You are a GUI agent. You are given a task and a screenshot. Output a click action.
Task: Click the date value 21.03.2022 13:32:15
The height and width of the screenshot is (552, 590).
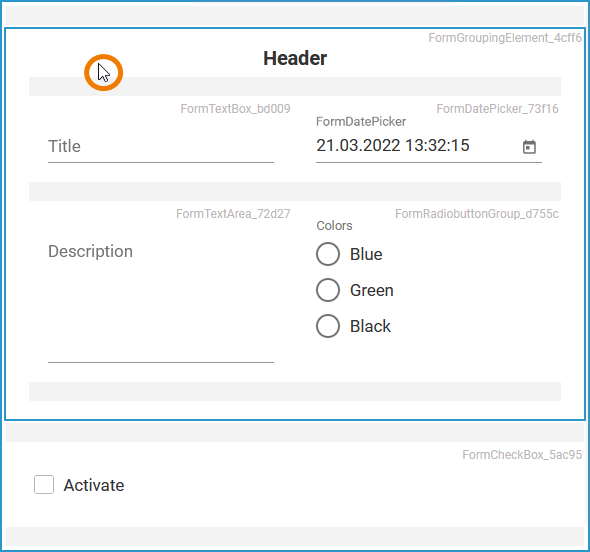(393, 146)
